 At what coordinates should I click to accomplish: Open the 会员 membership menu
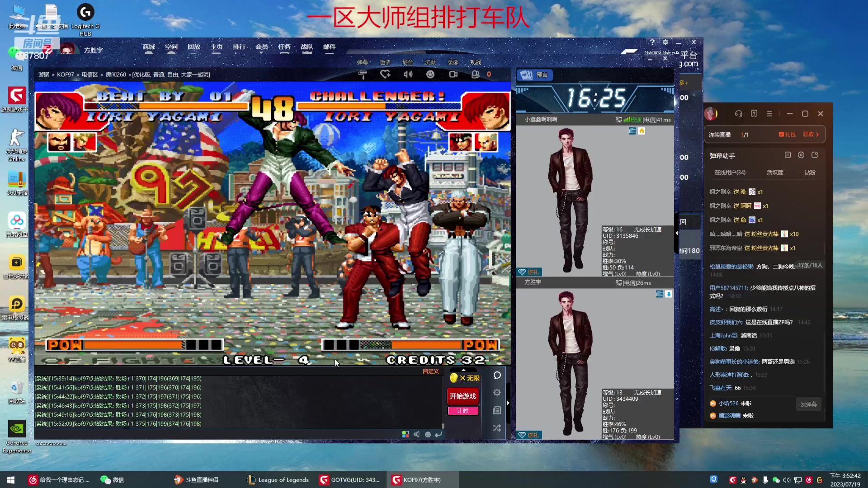click(262, 47)
